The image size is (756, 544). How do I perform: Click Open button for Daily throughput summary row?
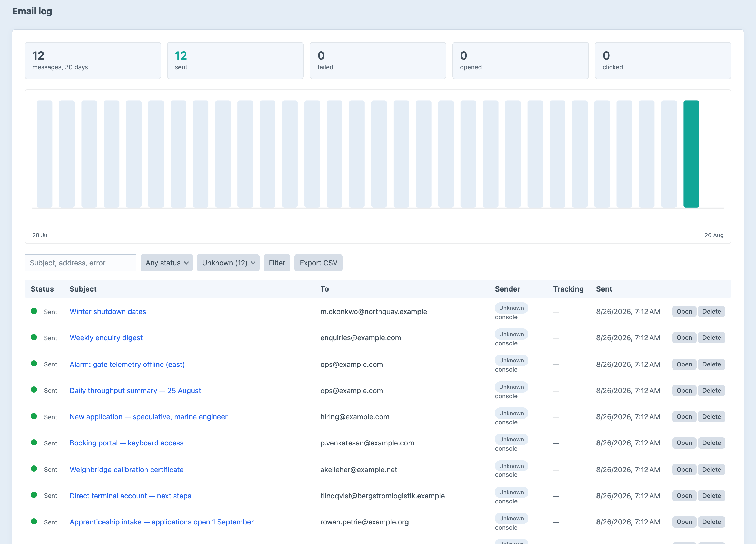pos(684,391)
